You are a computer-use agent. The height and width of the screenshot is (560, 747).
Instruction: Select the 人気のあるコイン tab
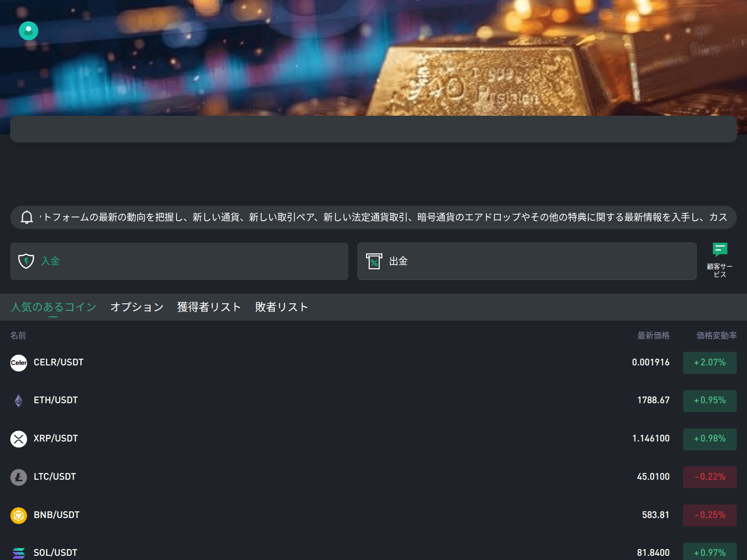[x=53, y=307]
